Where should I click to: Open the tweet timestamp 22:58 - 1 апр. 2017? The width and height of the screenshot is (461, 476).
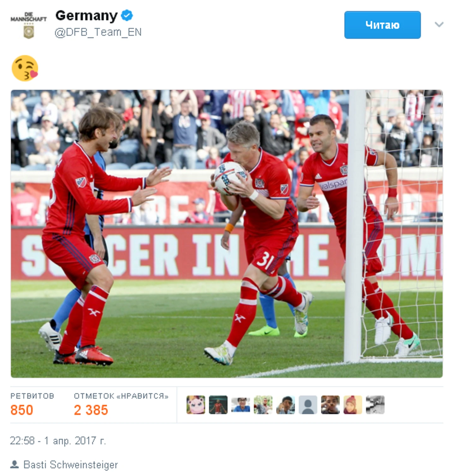[58, 441]
